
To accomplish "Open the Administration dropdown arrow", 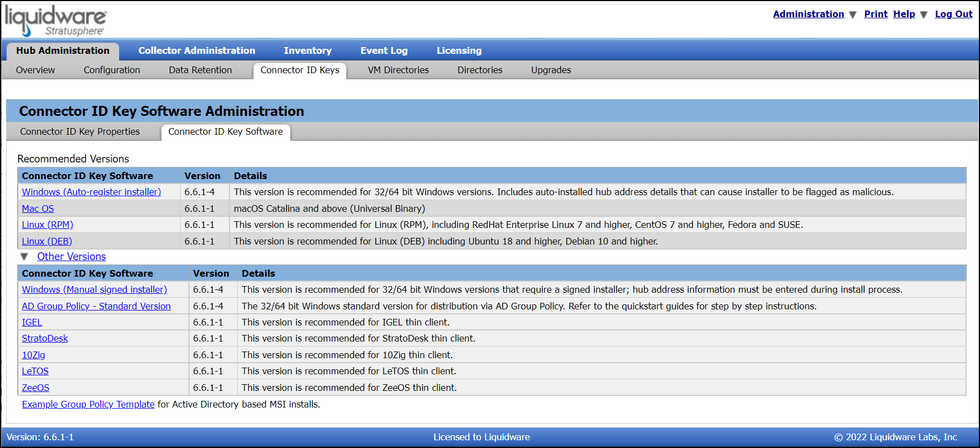I will click(853, 15).
